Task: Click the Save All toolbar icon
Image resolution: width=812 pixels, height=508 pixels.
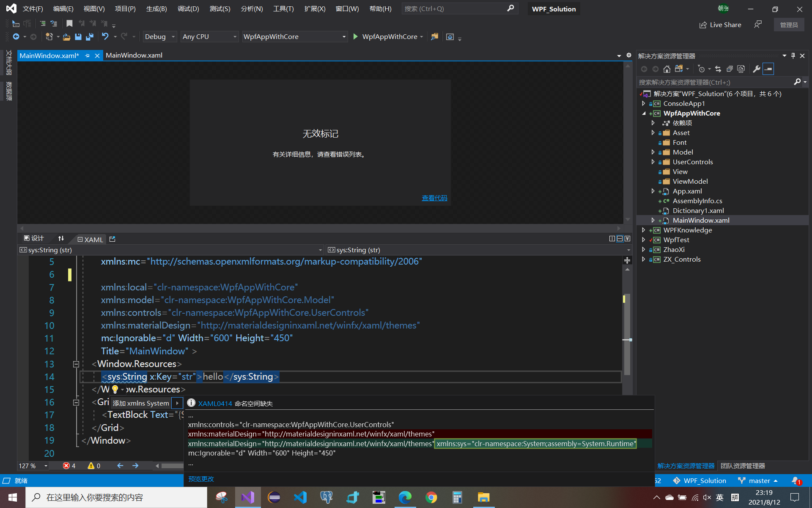Action: (89, 37)
